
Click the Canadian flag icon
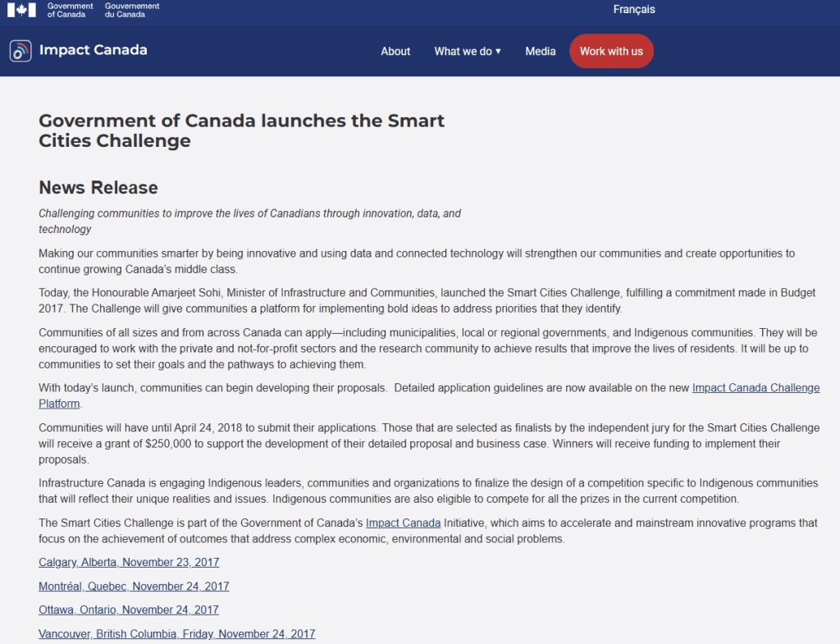21,10
